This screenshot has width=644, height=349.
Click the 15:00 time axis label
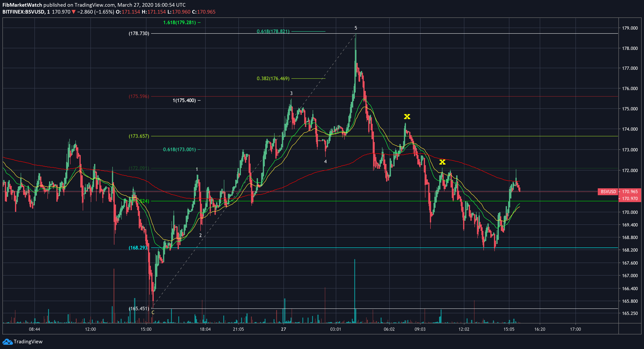tap(146, 329)
